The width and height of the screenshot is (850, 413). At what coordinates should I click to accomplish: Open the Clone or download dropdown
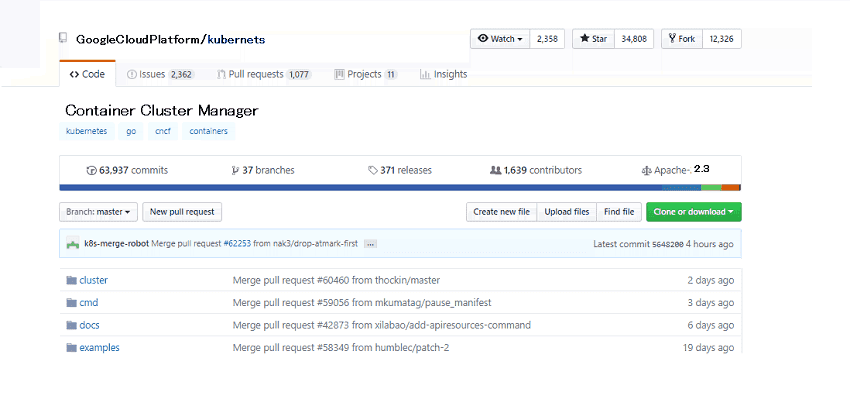(694, 212)
